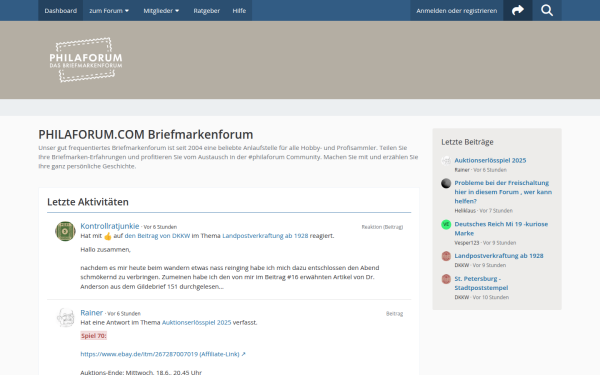Image resolution: width=600 pixels, height=375 pixels.
Task: Click Anmelden oder registrieren
Action: tap(457, 11)
